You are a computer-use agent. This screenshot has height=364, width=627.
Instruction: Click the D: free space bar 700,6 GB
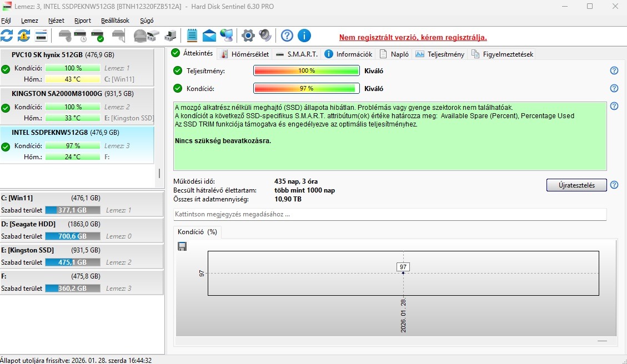pyautogui.click(x=72, y=236)
